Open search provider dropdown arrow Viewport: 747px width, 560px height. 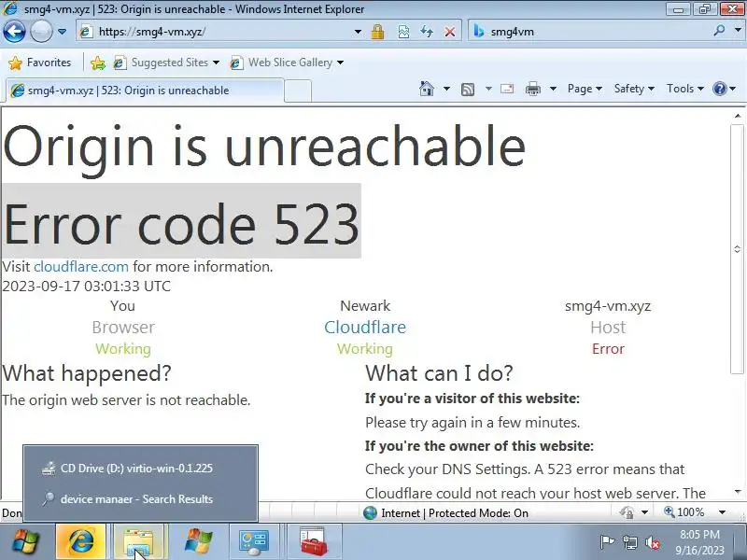[738, 31]
